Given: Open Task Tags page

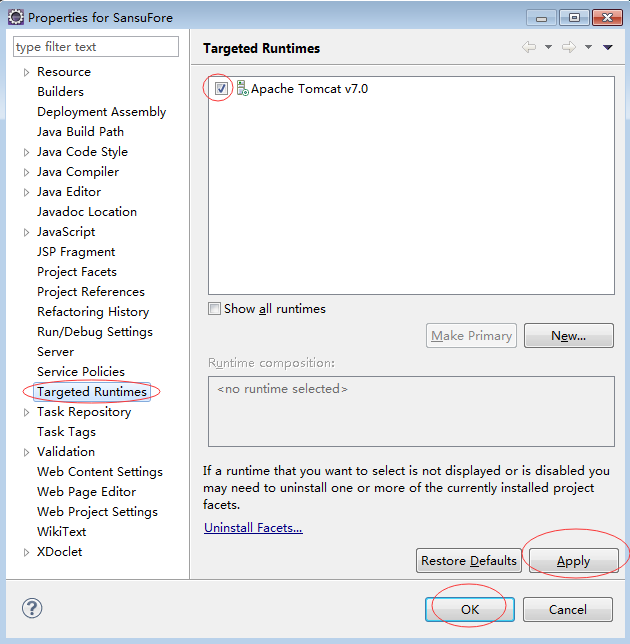Looking at the screenshot, I should coord(67,432).
